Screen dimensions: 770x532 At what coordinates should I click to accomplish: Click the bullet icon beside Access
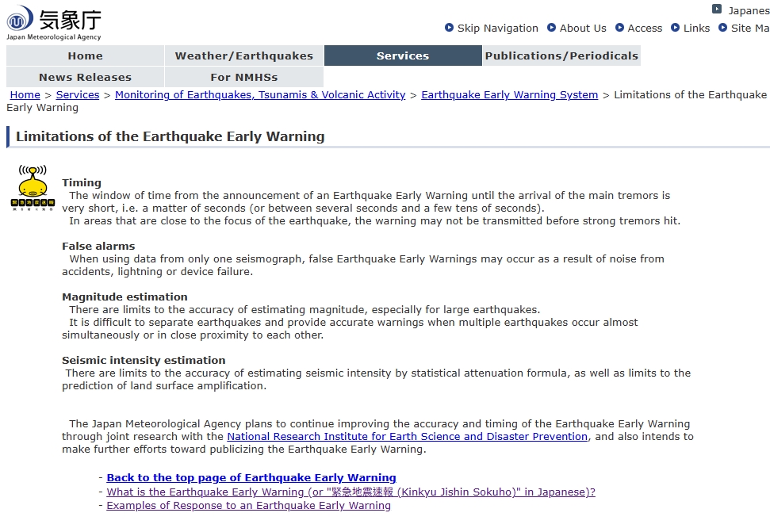pyautogui.click(x=619, y=28)
